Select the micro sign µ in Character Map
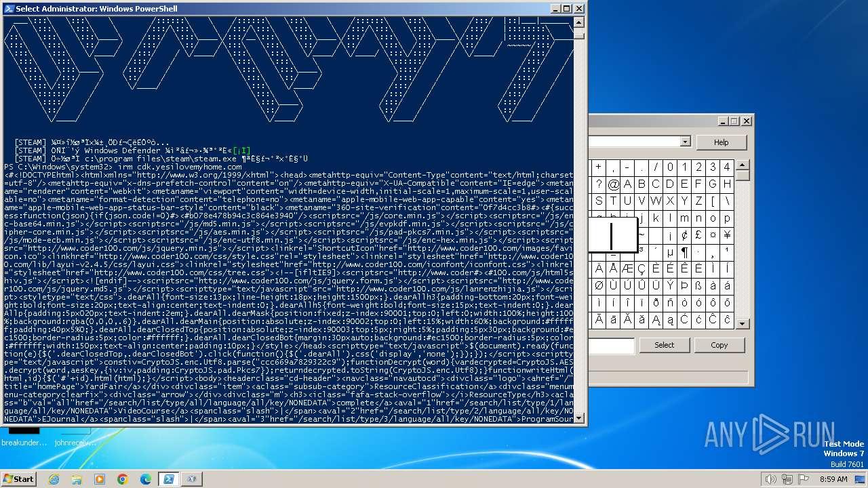The height and width of the screenshot is (488, 868). [670, 252]
